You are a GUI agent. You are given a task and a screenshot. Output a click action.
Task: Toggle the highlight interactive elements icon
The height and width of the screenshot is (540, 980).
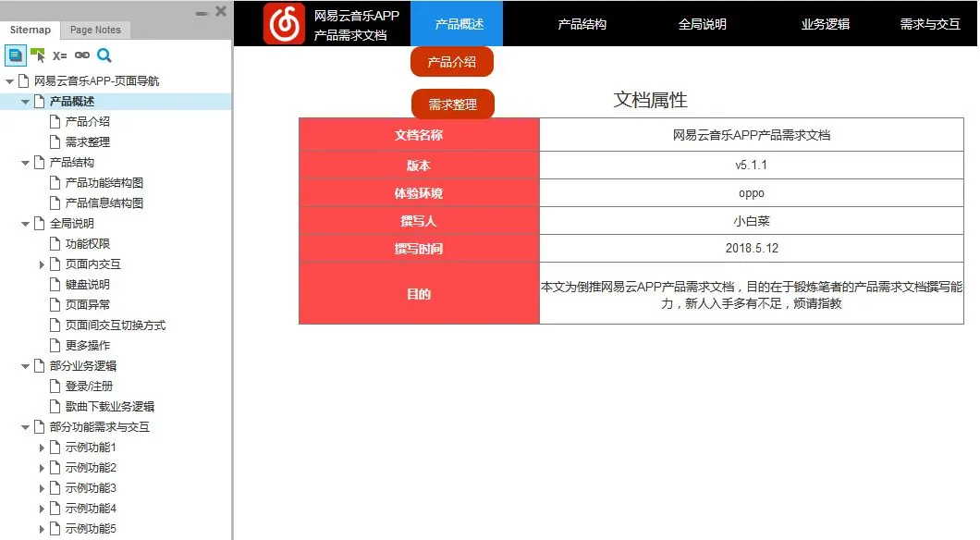click(x=38, y=55)
